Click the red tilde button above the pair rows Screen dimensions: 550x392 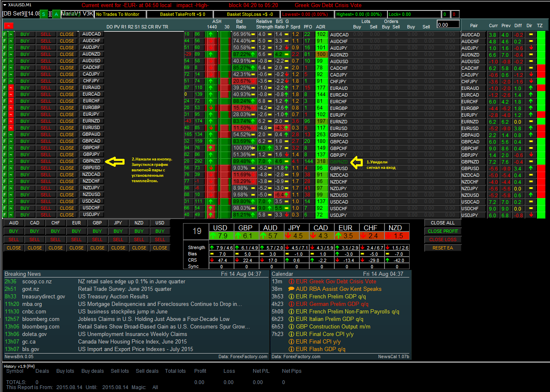tap(8, 25)
